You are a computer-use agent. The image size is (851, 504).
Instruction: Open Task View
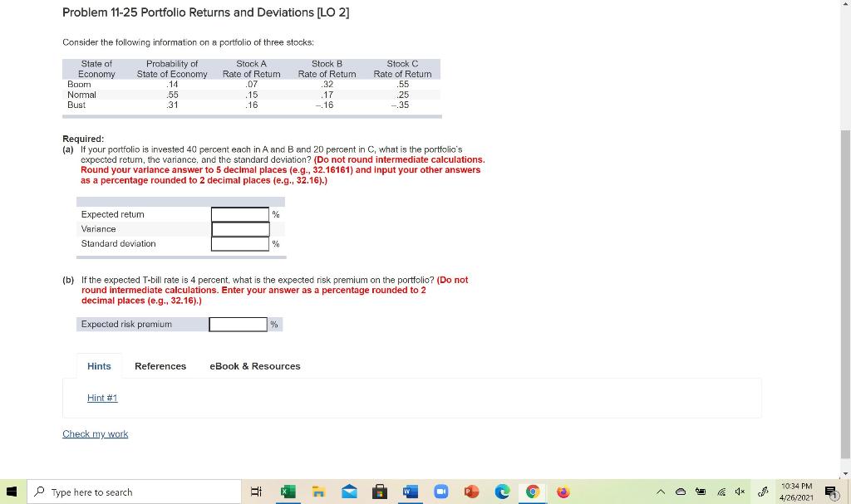coord(257,492)
